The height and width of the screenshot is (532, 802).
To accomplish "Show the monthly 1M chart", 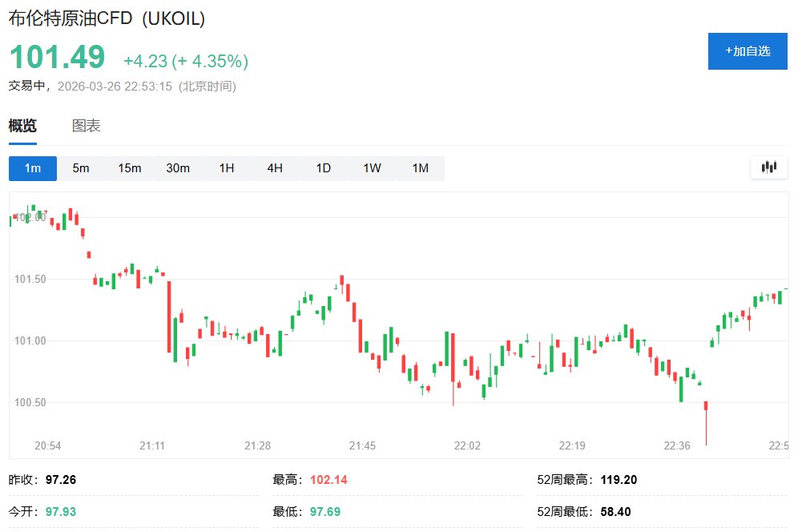I will point(420,168).
